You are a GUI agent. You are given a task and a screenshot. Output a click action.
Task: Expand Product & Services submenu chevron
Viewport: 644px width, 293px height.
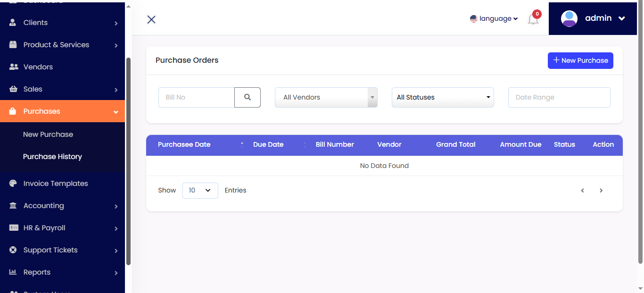116,45
